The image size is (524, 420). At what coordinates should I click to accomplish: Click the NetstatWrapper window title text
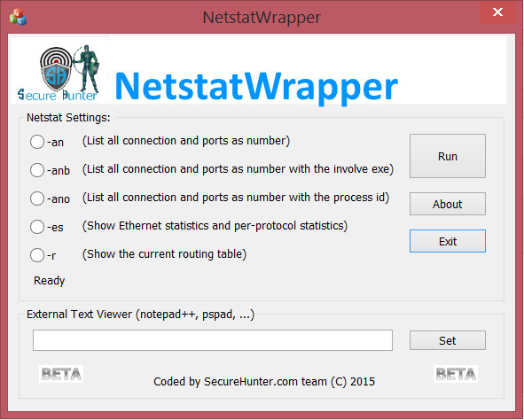click(x=262, y=18)
